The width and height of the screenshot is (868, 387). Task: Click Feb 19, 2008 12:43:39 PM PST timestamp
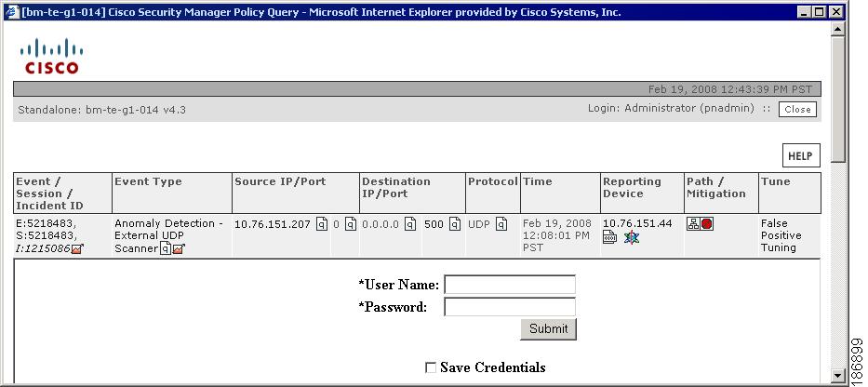[731, 89]
